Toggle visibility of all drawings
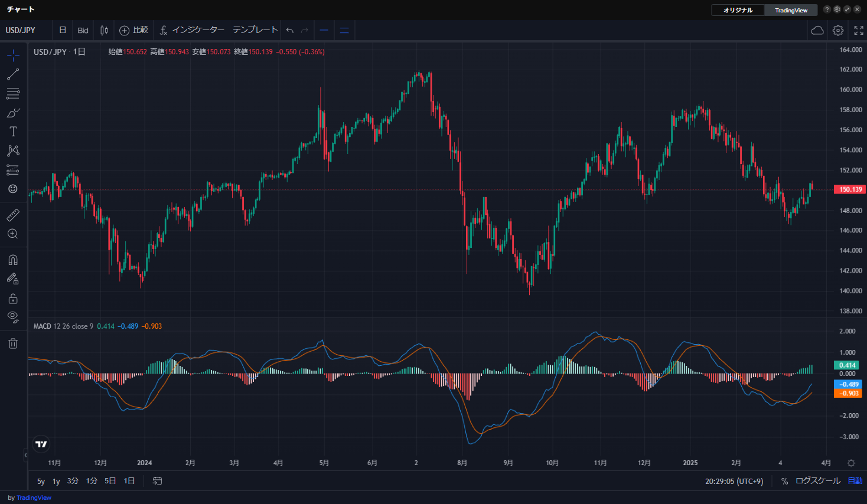The width and height of the screenshot is (867, 504). (x=13, y=317)
